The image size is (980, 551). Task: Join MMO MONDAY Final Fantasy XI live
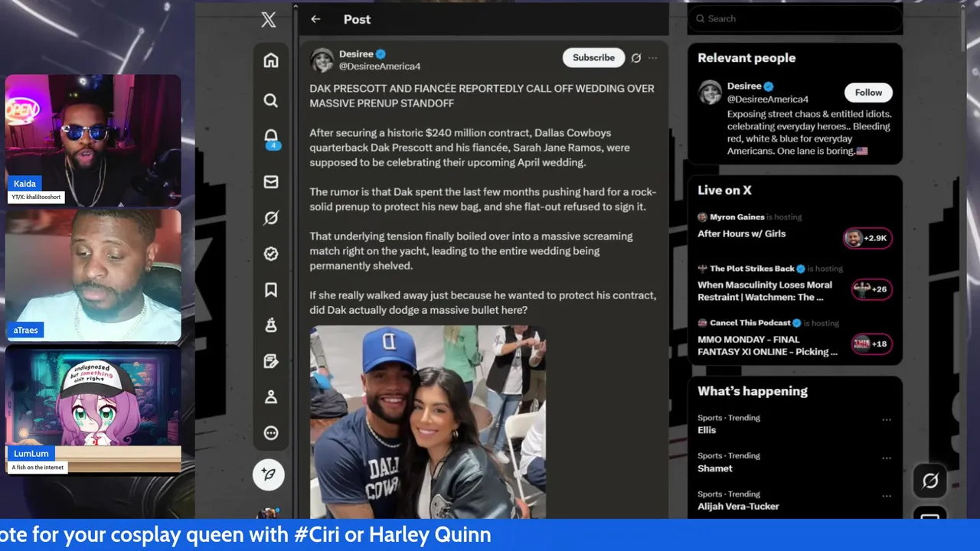pos(767,345)
